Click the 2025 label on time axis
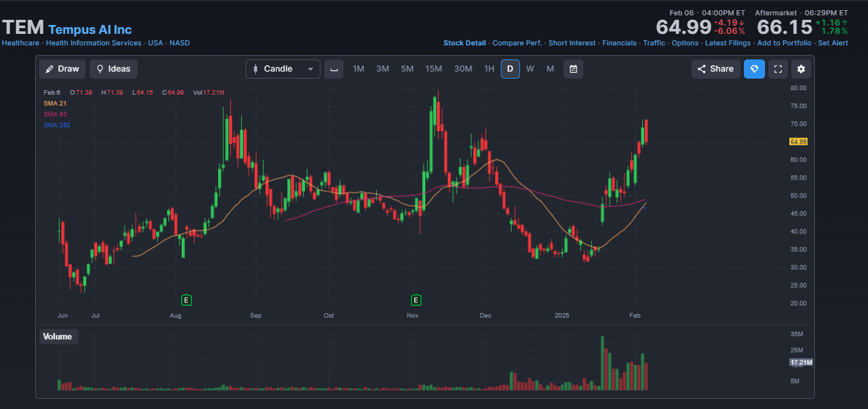 pyautogui.click(x=562, y=316)
